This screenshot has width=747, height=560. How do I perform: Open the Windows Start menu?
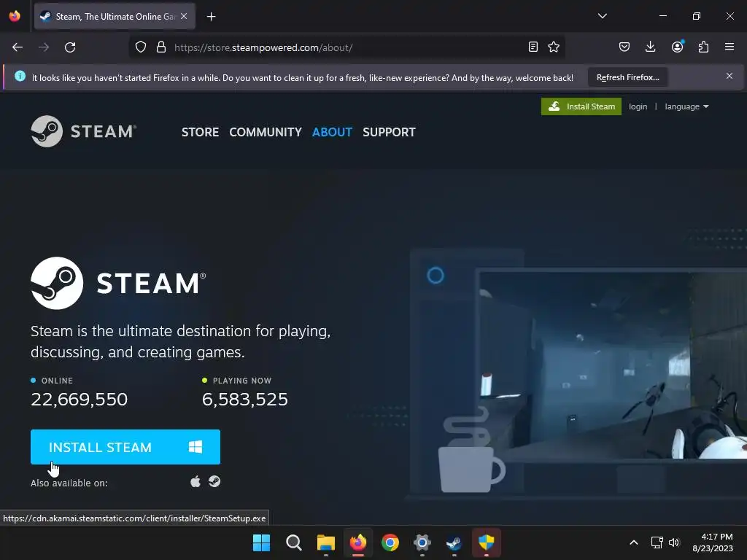point(261,542)
